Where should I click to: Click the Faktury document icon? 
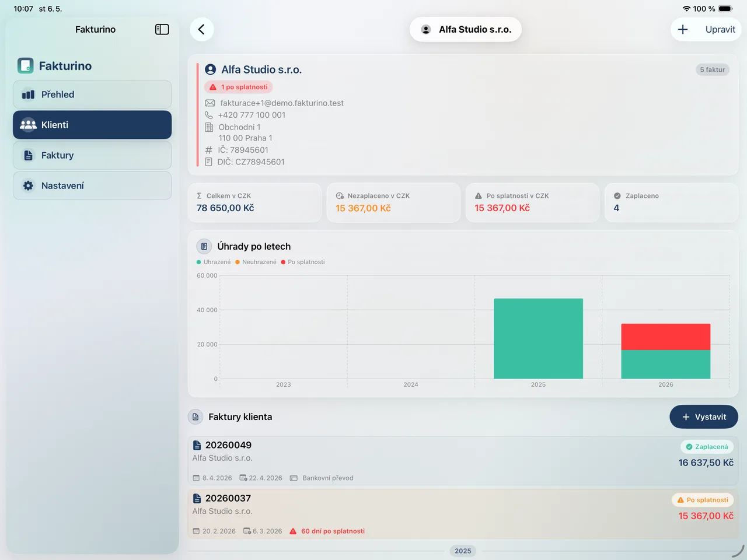(28, 155)
